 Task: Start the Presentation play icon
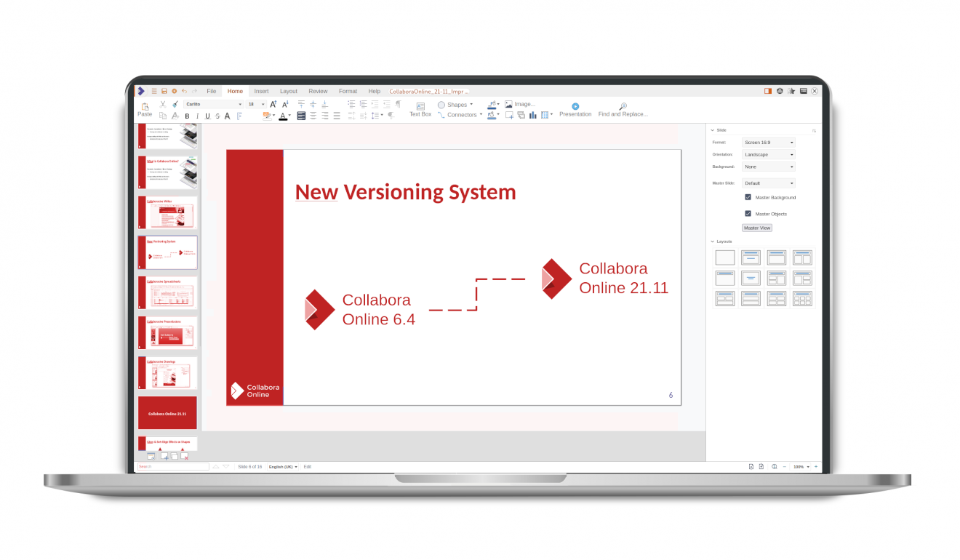point(575,106)
